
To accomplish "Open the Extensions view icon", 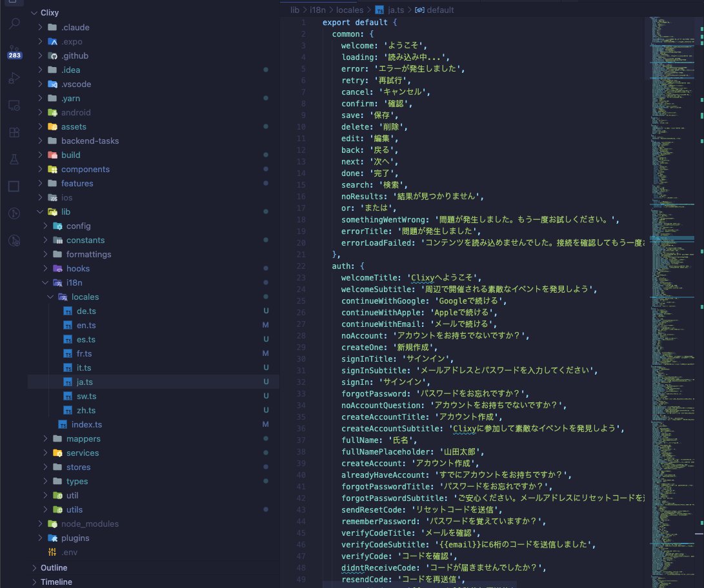I will point(14,132).
